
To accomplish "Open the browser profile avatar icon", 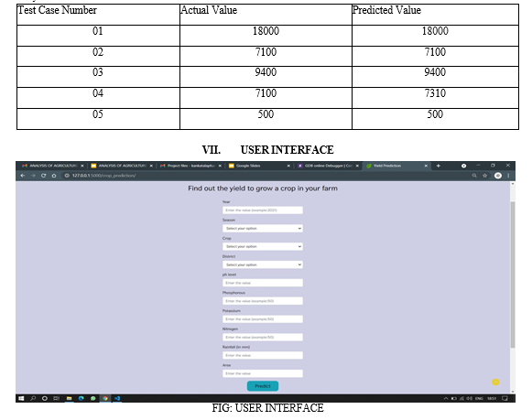I will click(498, 176).
